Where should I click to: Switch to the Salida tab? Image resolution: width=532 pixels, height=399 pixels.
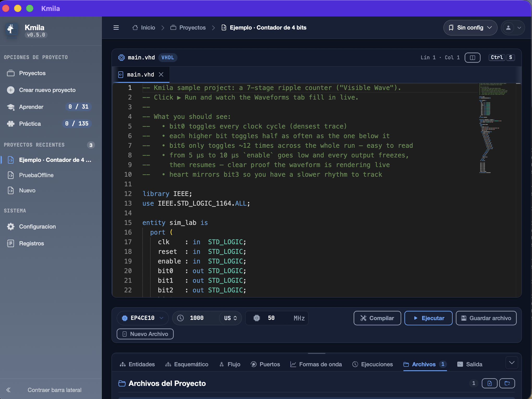pos(470,364)
